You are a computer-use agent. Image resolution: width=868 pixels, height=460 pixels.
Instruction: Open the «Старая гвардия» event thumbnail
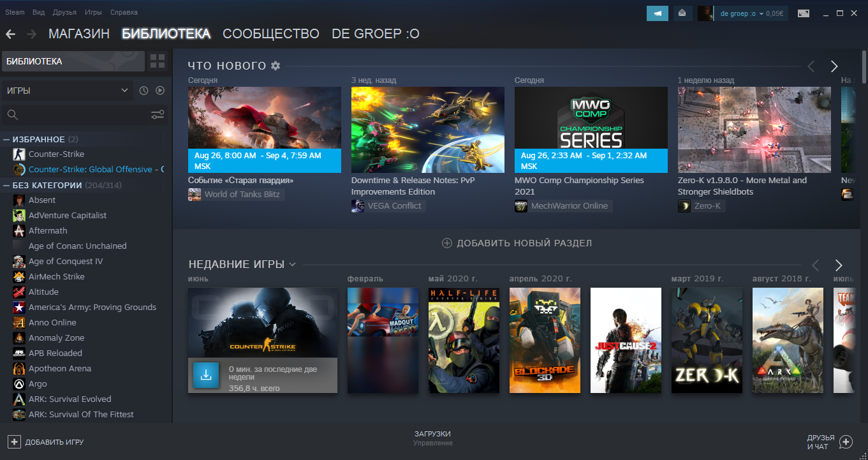click(265, 130)
